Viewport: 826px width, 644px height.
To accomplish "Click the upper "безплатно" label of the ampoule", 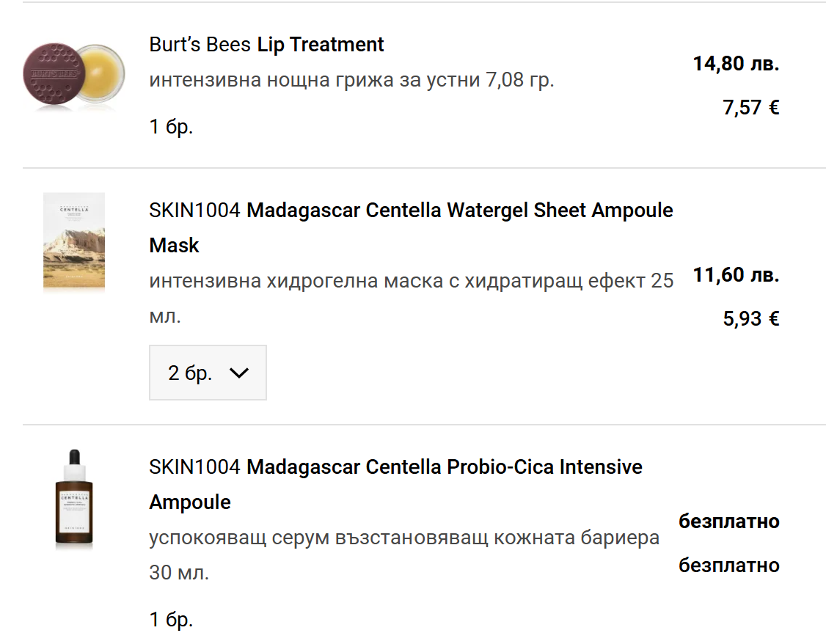I will [728, 522].
